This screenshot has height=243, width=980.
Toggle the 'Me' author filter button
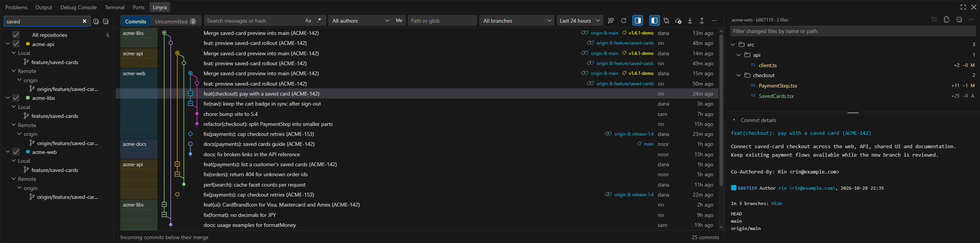[x=399, y=20]
